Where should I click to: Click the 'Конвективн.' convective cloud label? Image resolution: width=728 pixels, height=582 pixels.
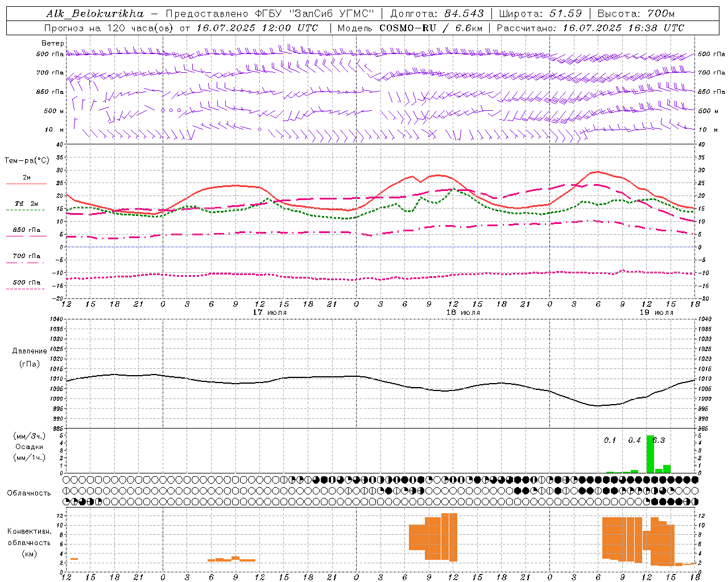[x=30, y=531]
